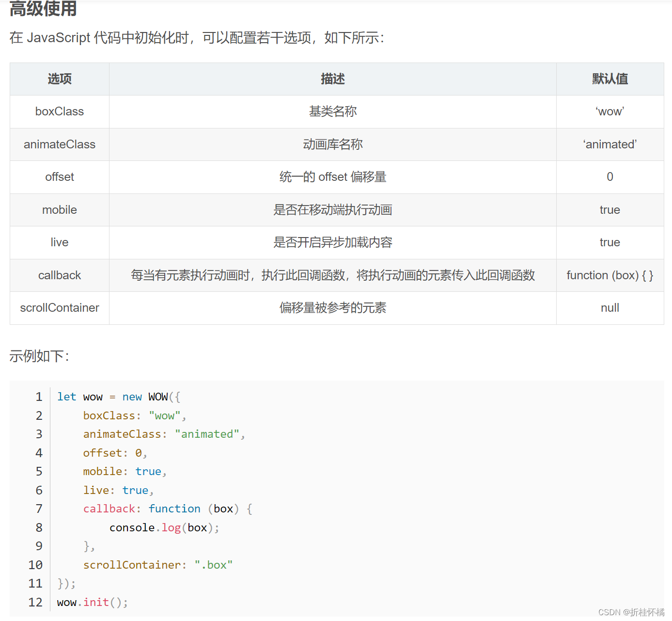Click the function (box) { } default value
Viewport: 672px width, 621px height.
point(610,275)
